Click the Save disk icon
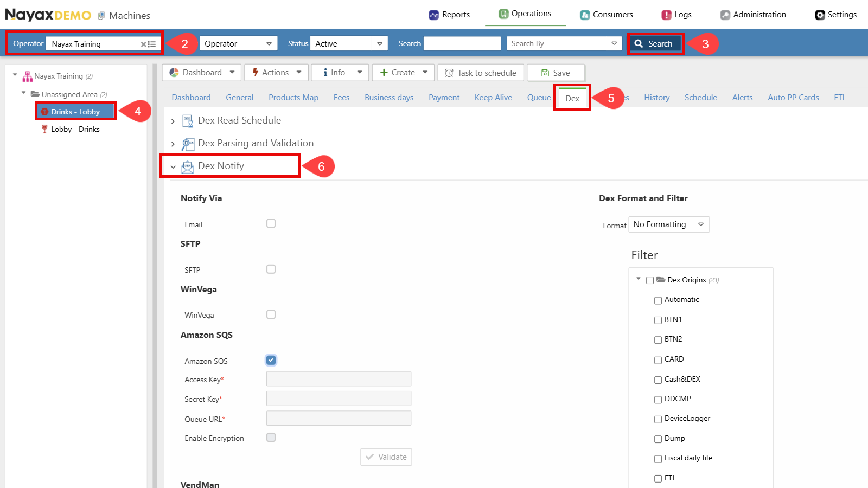 [545, 73]
